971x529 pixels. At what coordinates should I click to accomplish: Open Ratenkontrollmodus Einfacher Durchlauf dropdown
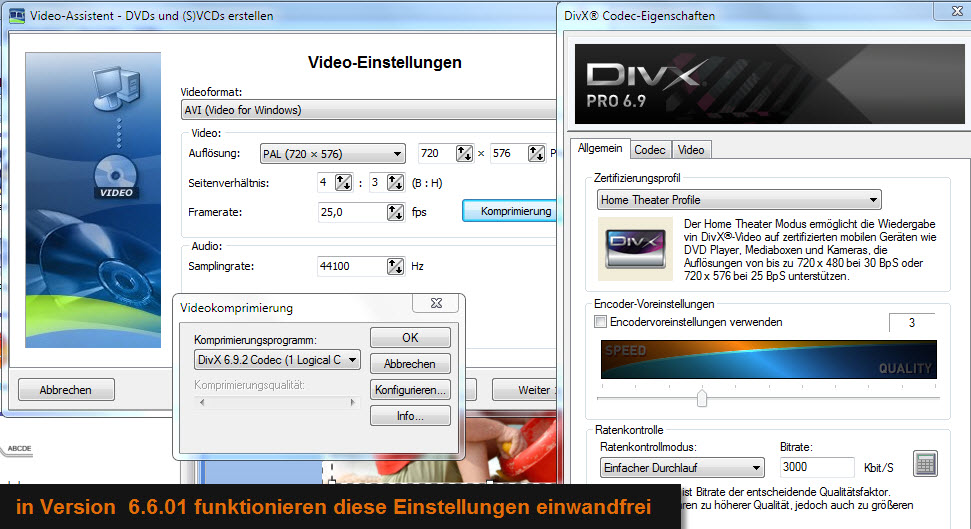pyautogui.click(x=682, y=468)
